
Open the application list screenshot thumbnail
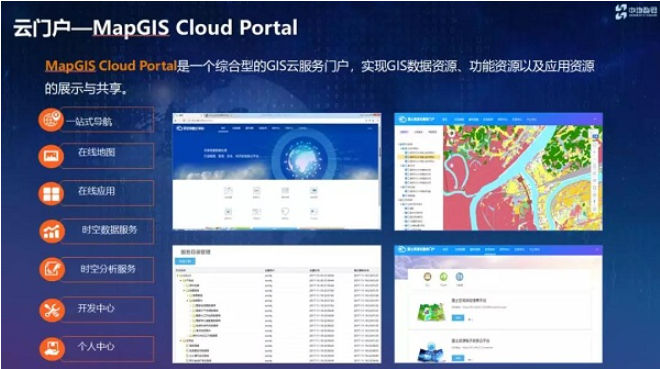[x=498, y=304]
